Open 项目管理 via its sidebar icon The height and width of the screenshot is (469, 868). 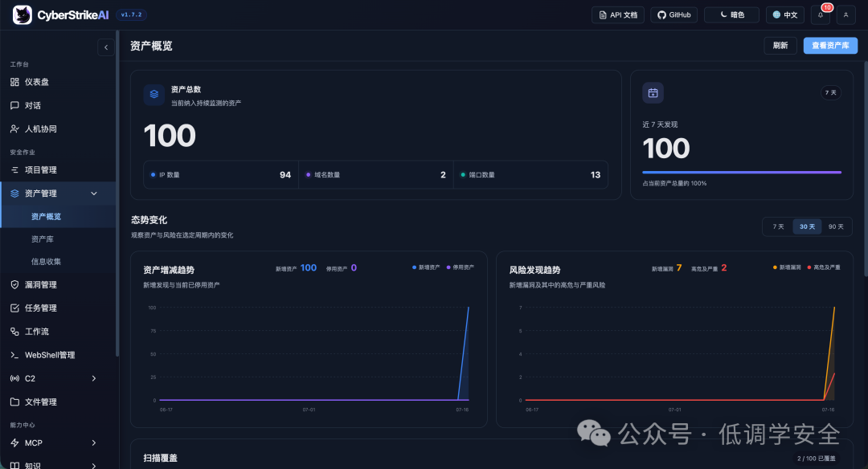click(15, 169)
